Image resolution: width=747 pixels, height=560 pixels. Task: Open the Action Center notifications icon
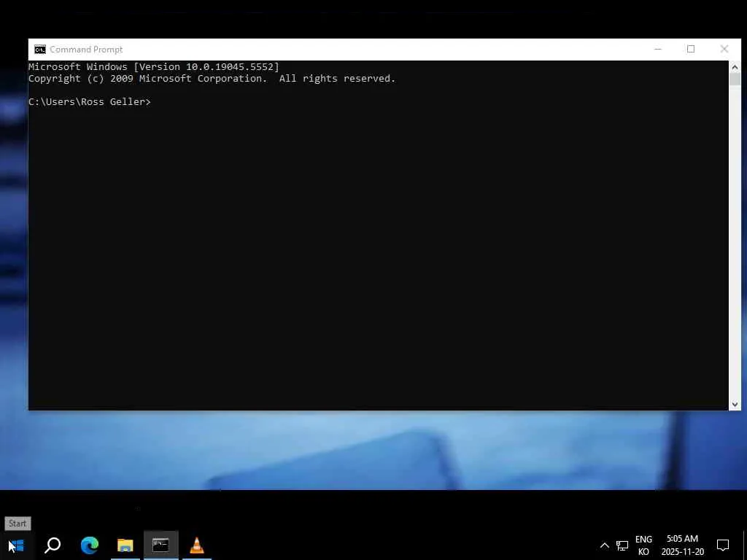[x=723, y=545]
